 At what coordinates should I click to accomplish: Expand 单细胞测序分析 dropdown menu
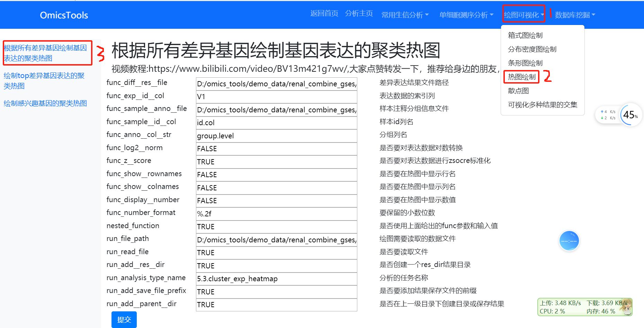[x=466, y=15]
